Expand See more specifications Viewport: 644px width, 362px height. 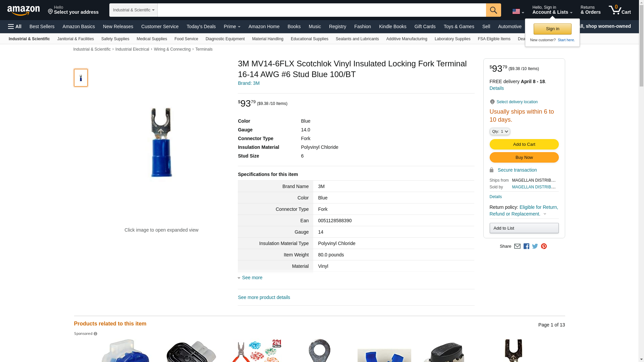250,278
